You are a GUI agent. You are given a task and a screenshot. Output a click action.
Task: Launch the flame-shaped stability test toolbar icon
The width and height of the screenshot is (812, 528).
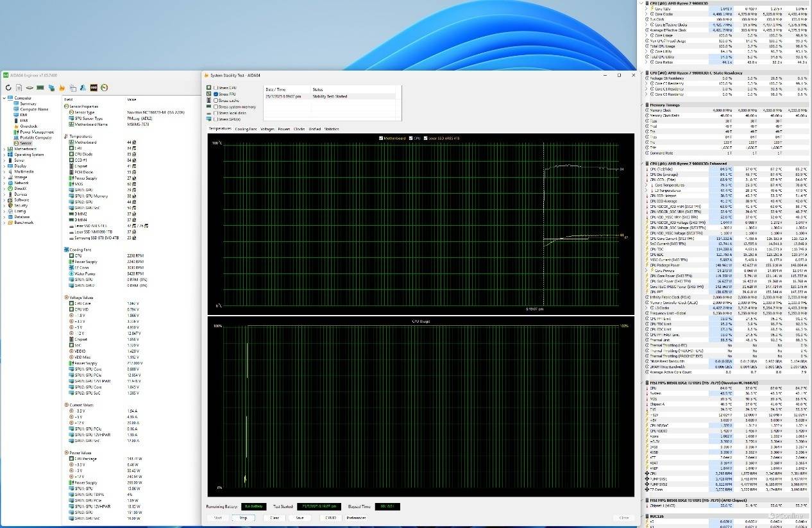click(x=62, y=87)
